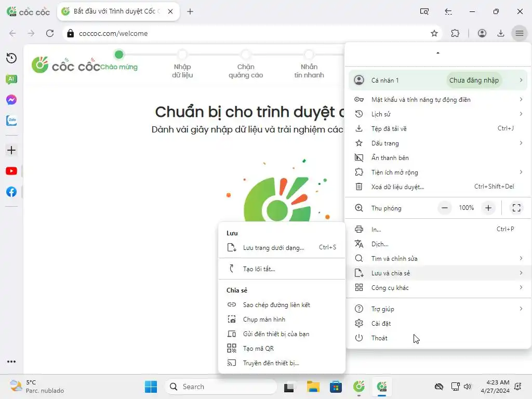Click the taskbar Search box
This screenshot has height=399, width=532.
point(220,387)
